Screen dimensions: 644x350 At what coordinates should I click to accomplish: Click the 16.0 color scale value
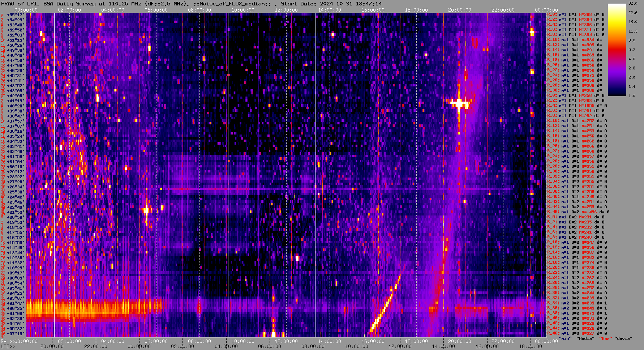(632, 22)
